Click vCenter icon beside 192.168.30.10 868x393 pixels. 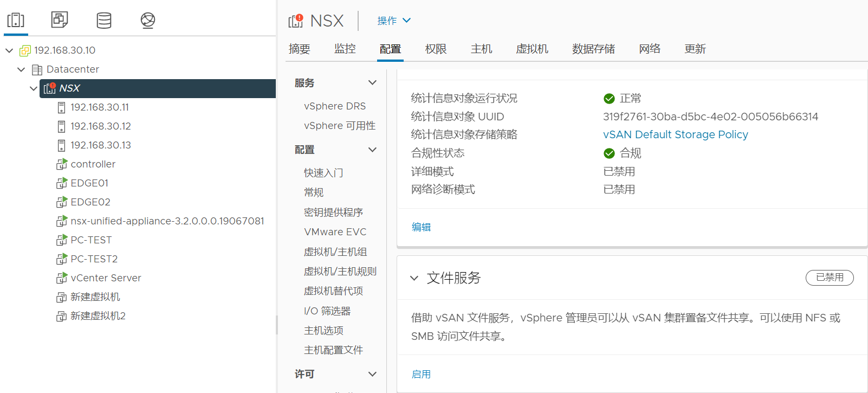click(25, 50)
